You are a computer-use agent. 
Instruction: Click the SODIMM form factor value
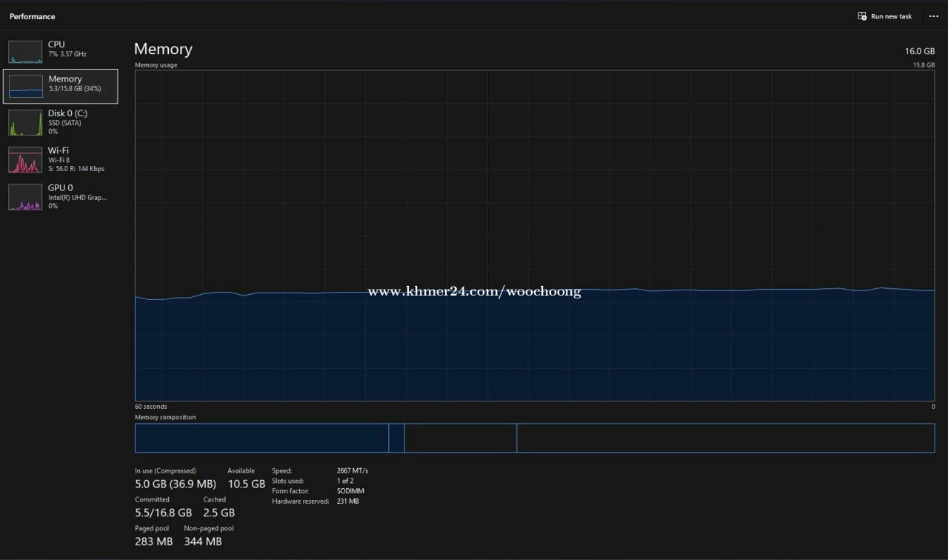[350, 491]
